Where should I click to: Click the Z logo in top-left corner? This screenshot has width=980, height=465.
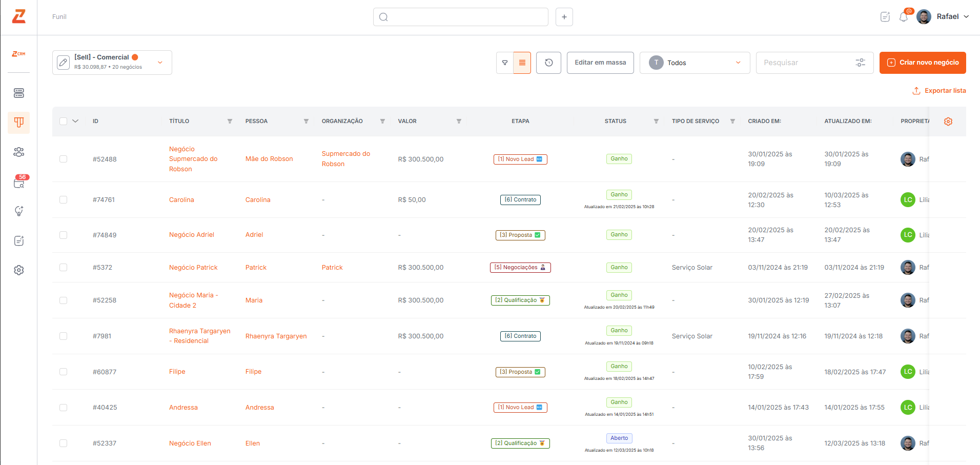pos(19,17)
